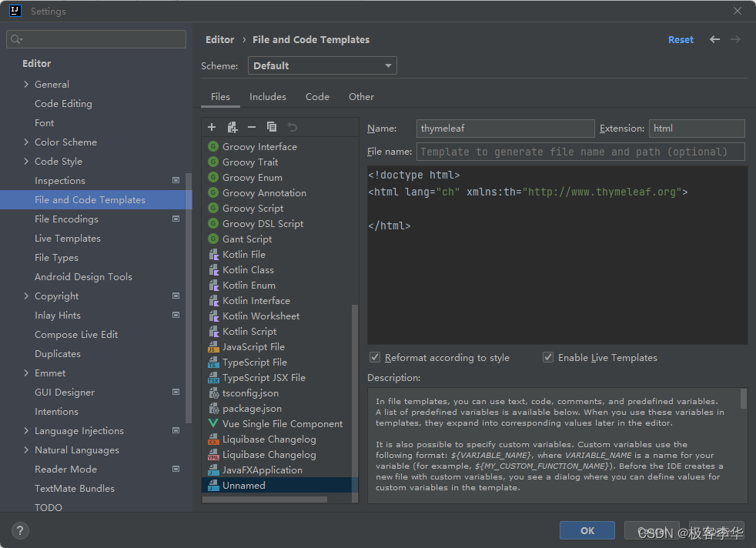Click the back arrow navigation icon

pyautogui.click(x=714, y=39)
